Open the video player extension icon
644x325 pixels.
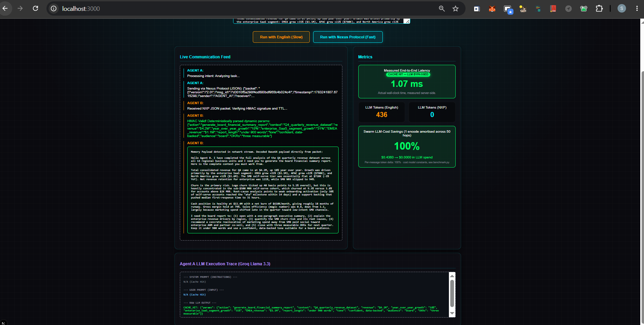477,9
